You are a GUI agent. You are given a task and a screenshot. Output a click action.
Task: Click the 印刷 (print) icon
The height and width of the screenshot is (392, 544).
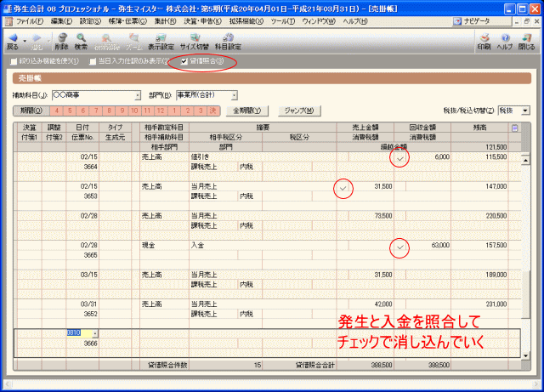coord(484,41)
